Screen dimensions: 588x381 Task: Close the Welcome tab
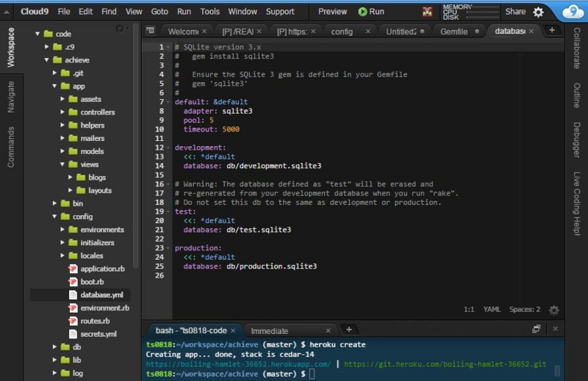pos(204,32)
